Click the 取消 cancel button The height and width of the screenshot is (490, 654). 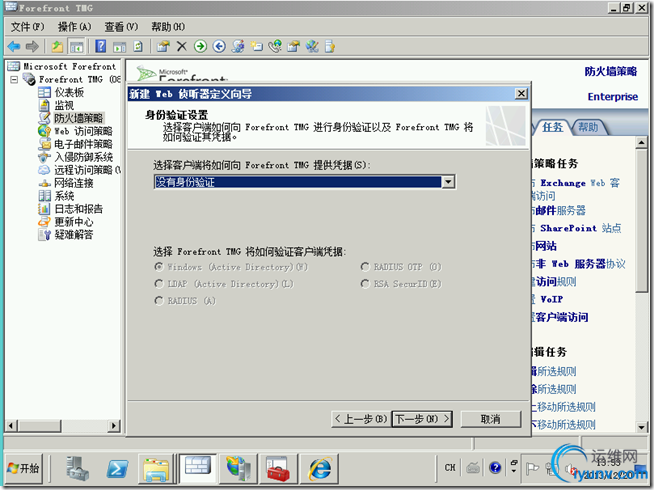(x=490, y=419)
